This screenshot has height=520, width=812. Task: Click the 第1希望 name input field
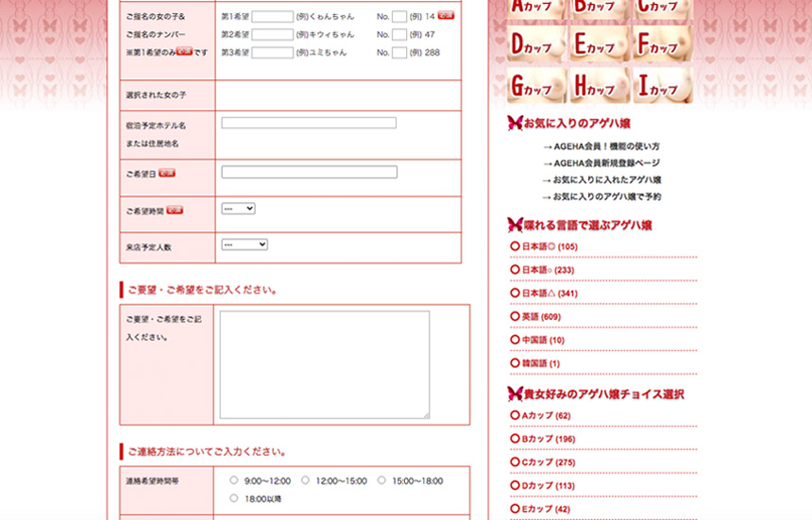[x=272, y=17]
